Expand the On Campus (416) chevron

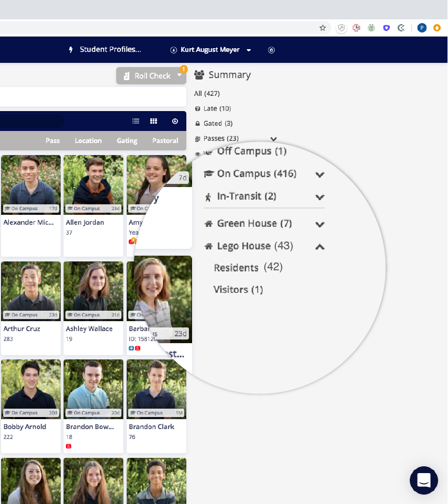(x=320, y=174)
